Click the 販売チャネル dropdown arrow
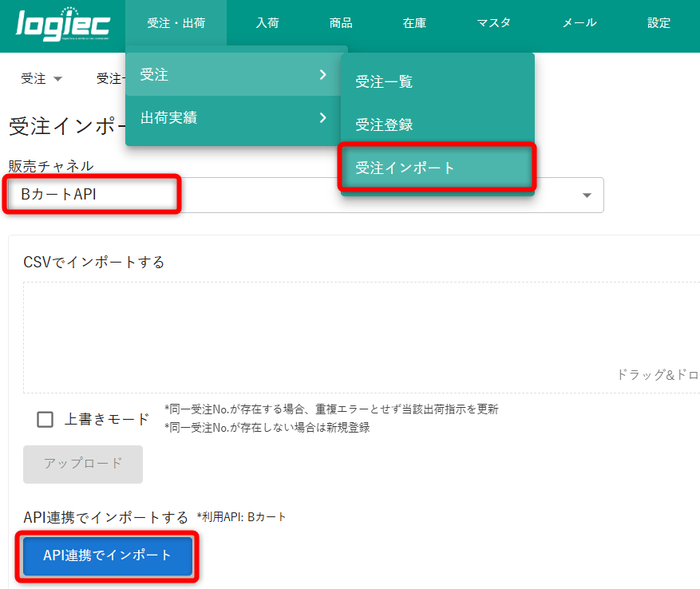Image resolution: width=700 pixels, height=589 pixels. 587,196
